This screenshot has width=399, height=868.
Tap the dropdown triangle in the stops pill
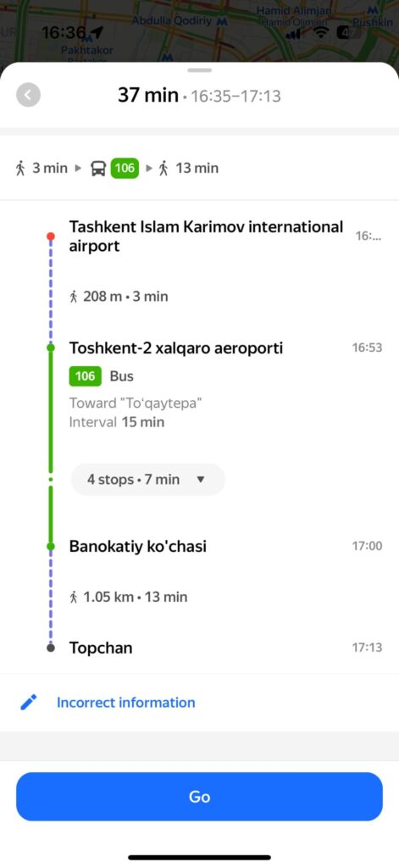[x=201, y=480]
